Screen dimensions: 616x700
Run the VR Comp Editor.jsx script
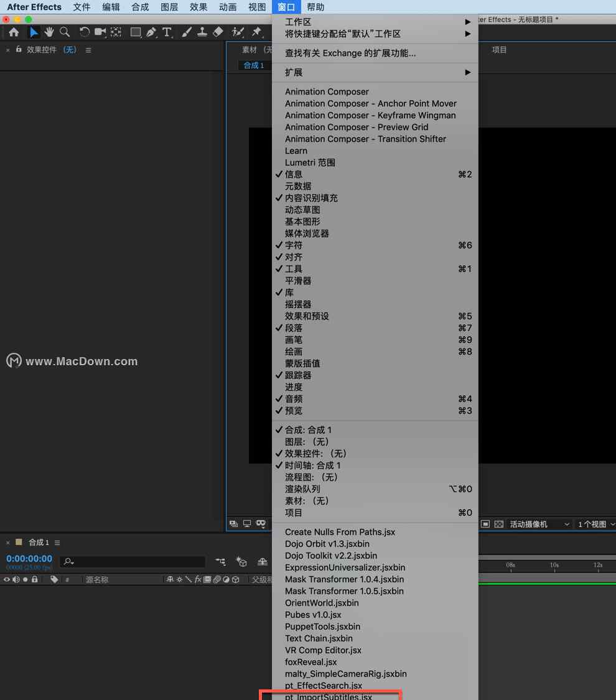point(375,650)
